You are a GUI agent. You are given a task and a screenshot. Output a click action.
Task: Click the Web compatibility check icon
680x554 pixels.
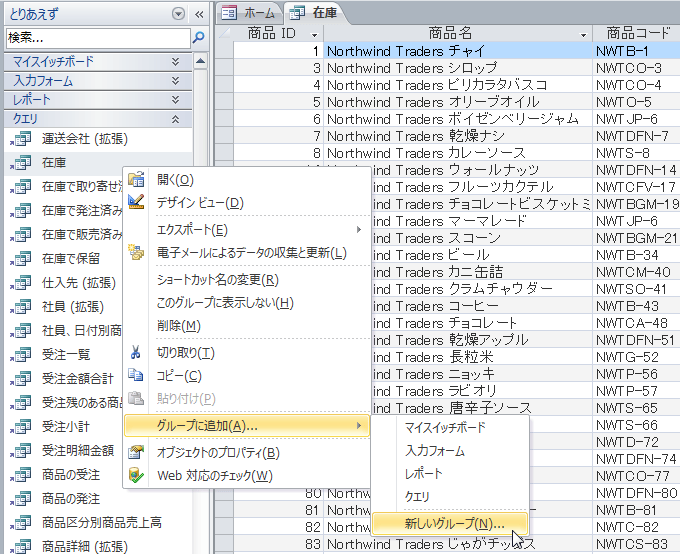(136, 475)
